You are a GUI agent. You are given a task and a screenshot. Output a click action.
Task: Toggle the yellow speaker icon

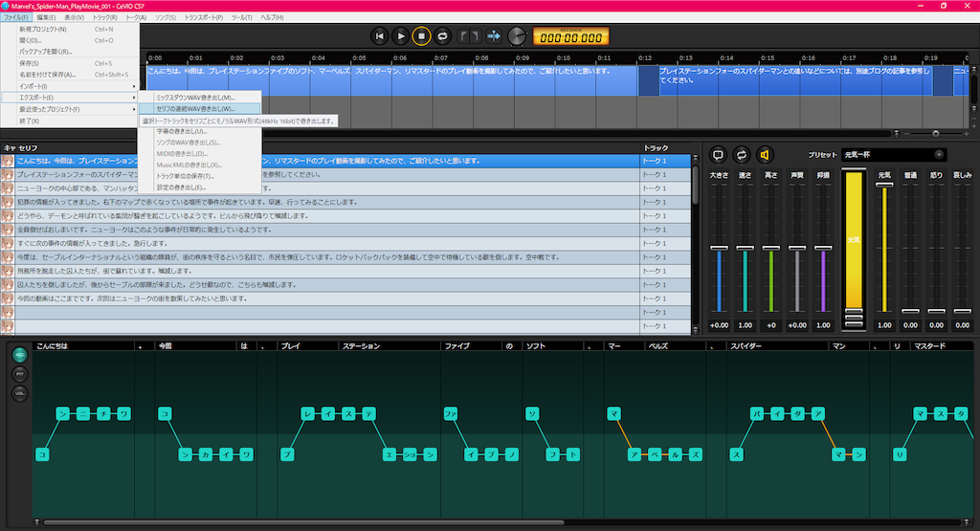(765, 154)
